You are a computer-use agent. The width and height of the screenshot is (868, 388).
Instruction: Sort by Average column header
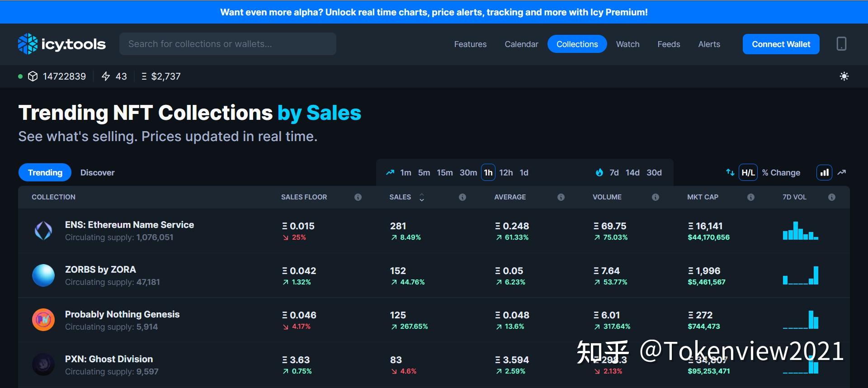pos(510,197)
